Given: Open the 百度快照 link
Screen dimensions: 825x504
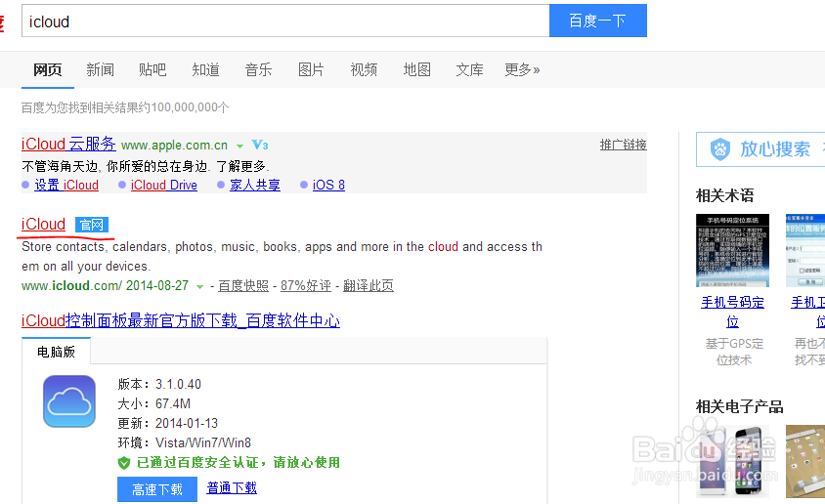Looking at the screenshot, I should tap(243, 286).
